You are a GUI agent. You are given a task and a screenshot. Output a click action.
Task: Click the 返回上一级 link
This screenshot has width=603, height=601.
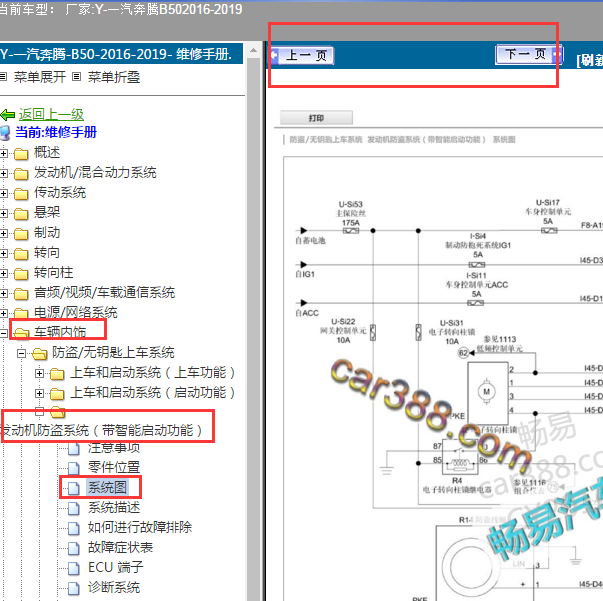tap(51, 114)
